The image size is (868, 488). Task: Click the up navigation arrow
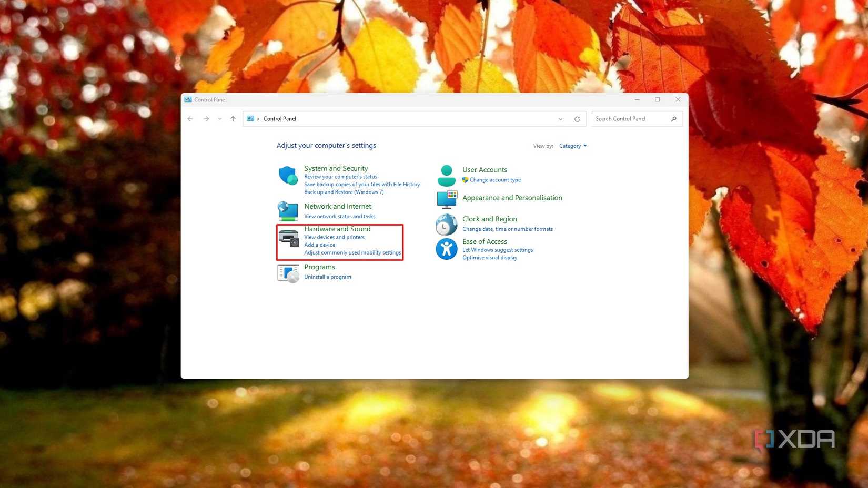pyautogui.click(x=233, y=119)
